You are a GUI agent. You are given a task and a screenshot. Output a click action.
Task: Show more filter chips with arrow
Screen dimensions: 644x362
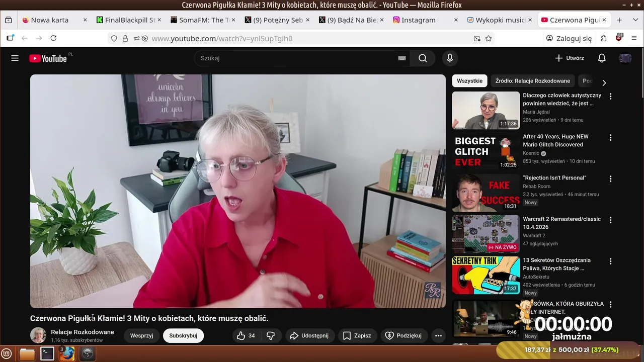tap(604, 82)
